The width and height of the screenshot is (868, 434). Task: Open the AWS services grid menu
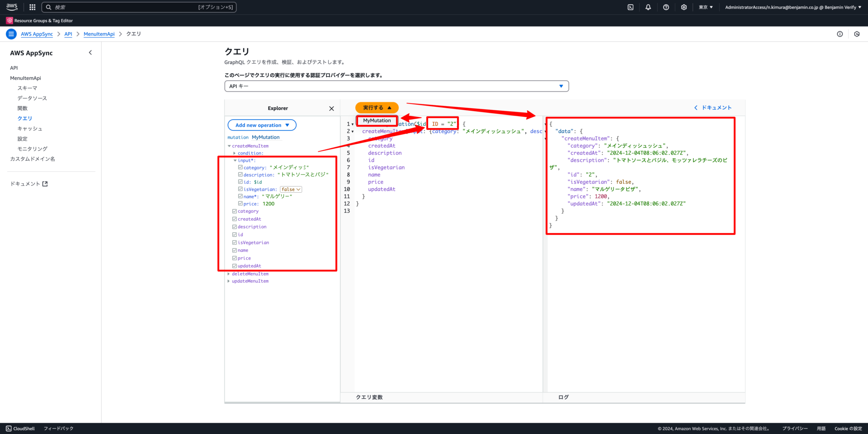(x=32, y=7)
